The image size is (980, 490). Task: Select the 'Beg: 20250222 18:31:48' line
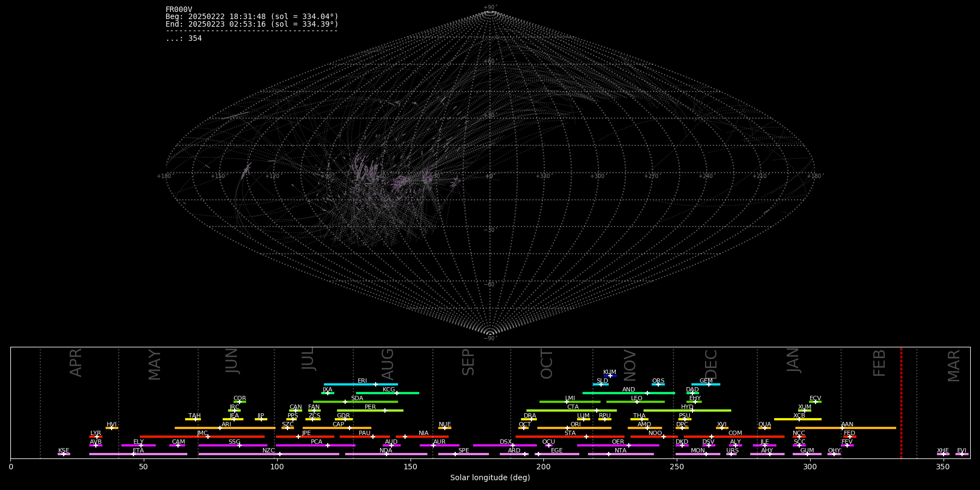pos(252,17)
